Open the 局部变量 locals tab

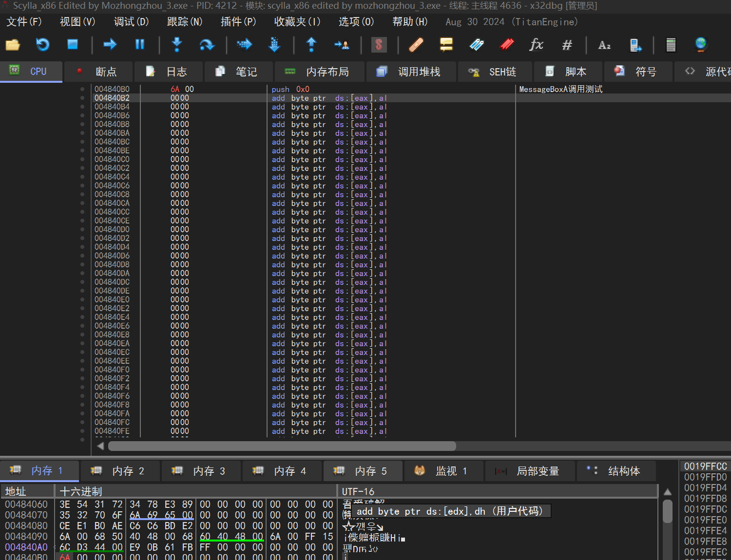tap(530, 471)
